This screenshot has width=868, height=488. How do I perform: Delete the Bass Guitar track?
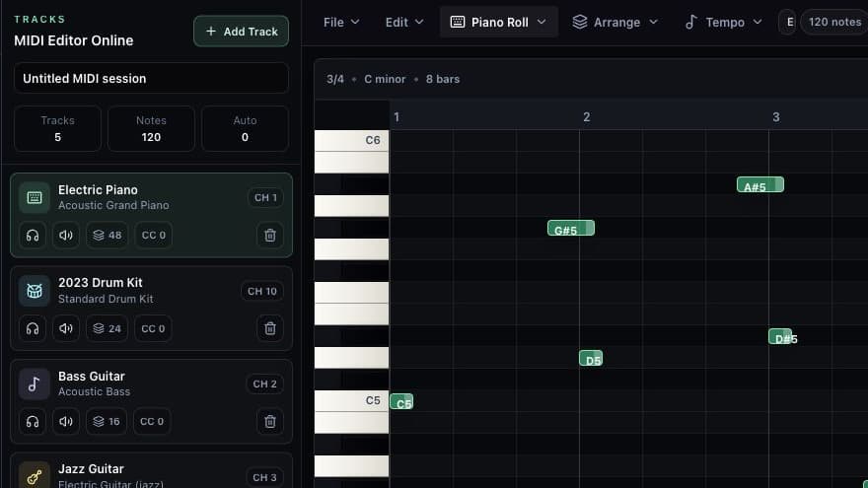pyautogui.click(x=270, y=422)
